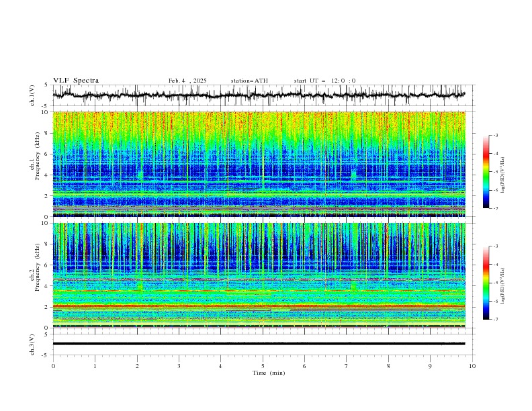Click the ch.1 color bar log(PSD) label

pos(503,175)
